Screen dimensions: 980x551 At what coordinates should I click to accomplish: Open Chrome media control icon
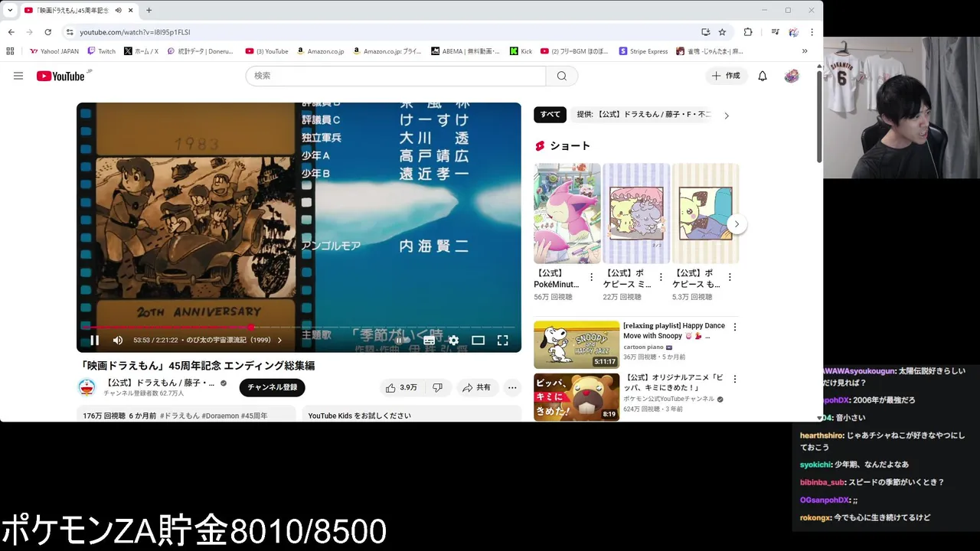tap(775, 32)
